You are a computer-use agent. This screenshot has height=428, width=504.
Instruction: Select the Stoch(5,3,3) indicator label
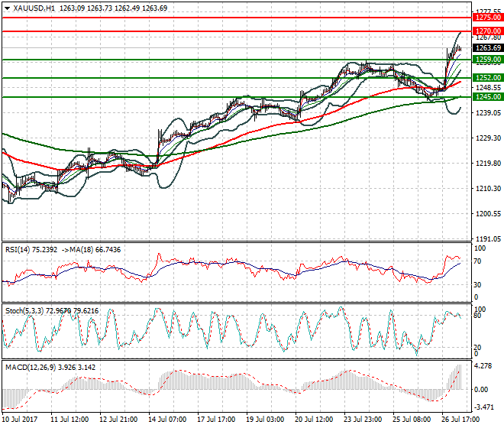click(52, 311)
